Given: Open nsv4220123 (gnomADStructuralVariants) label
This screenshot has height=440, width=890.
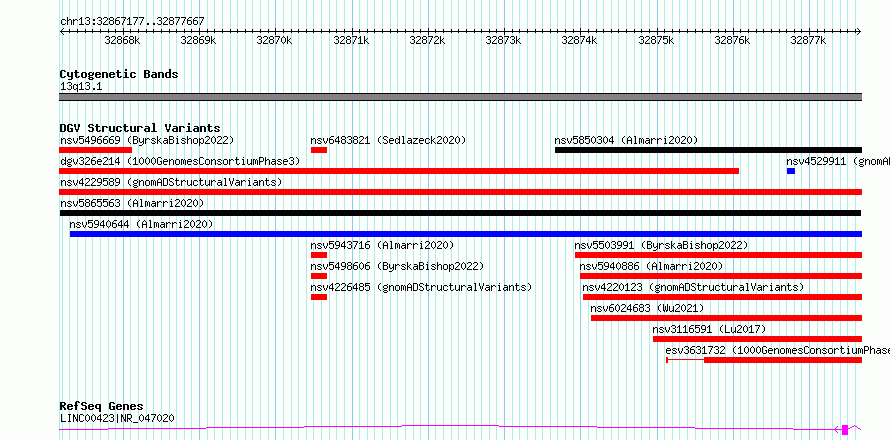Looking at the screenshot, I should pyautogui.click(x=694, y=287).
